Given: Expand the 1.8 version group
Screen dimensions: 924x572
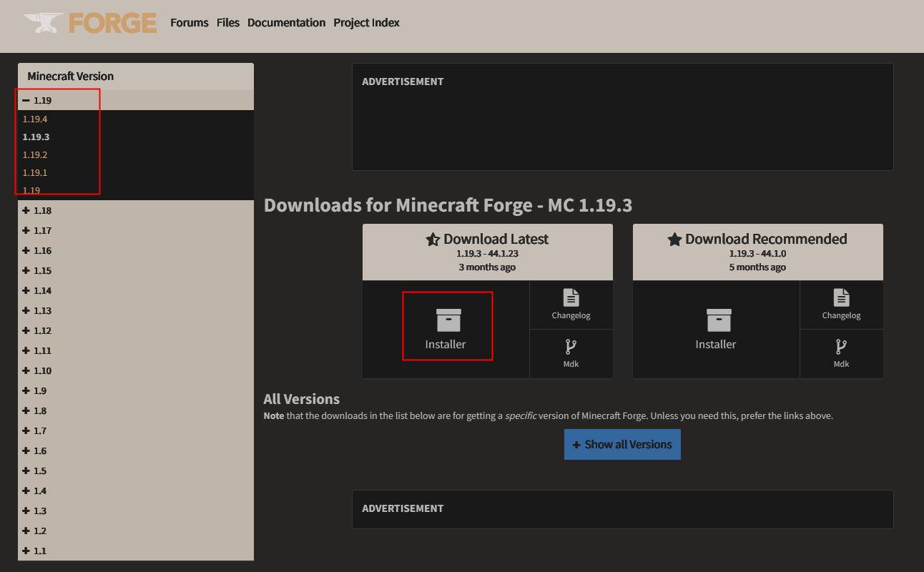Looking at the screenshot, I should (x=136, y=410).
